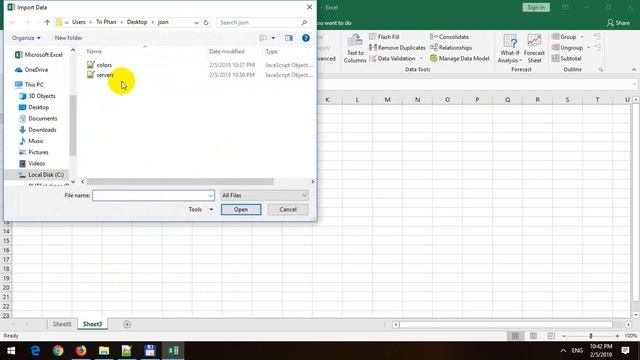
Task: Click the File name input field
Action: 153,196
